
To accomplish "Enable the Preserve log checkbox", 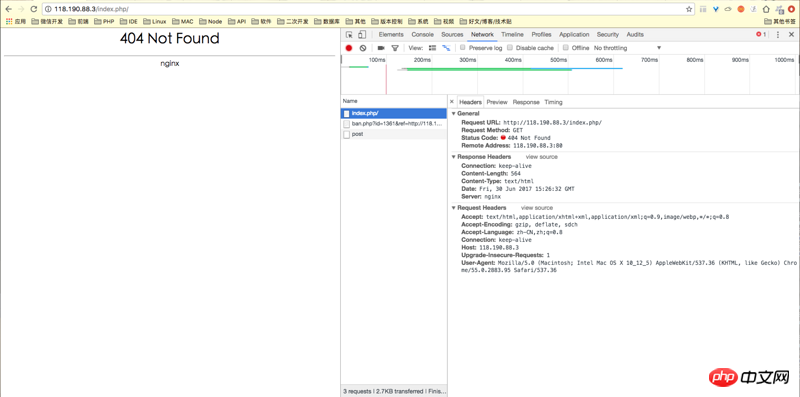I will pos(462,47).
